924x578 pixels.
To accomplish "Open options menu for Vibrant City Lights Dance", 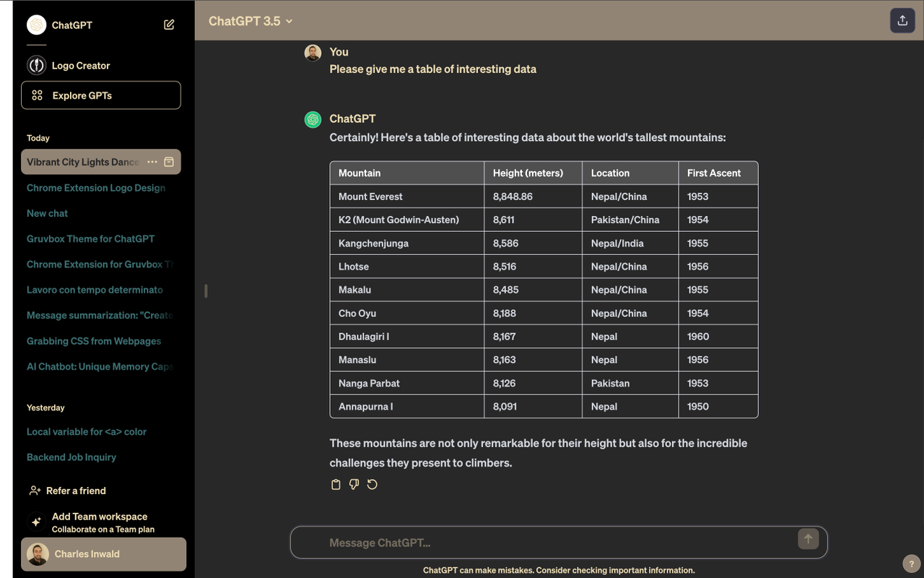I will pyautogui.click(x=152, y=162).
